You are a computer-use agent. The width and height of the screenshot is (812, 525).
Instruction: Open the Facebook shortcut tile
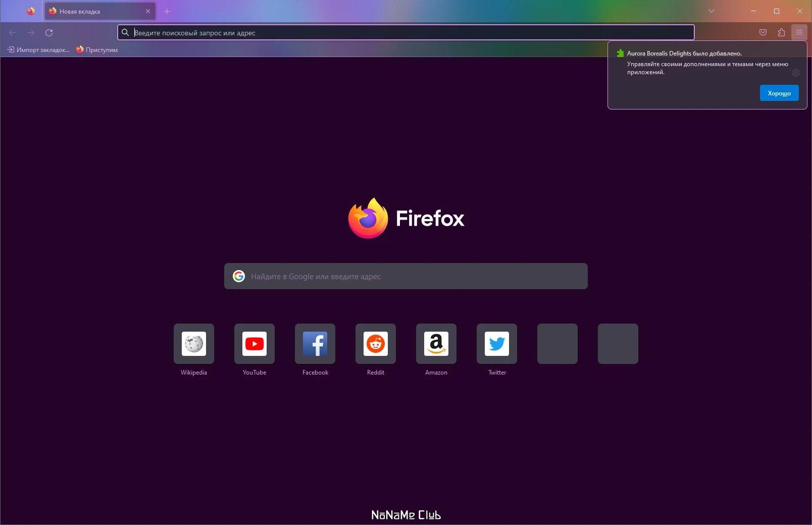click(x=315, y=344)
